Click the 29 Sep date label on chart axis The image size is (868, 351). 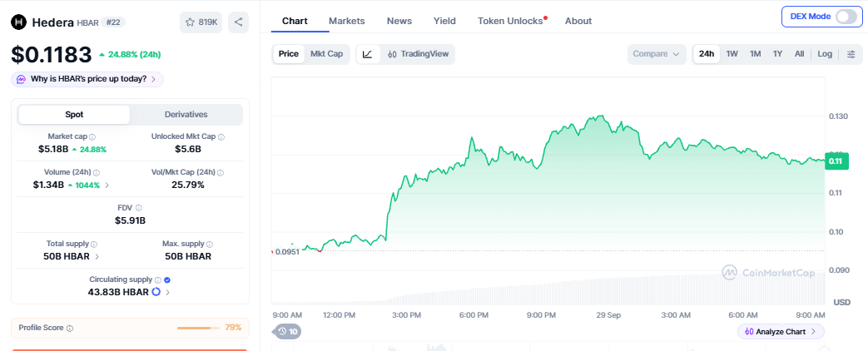608,315
